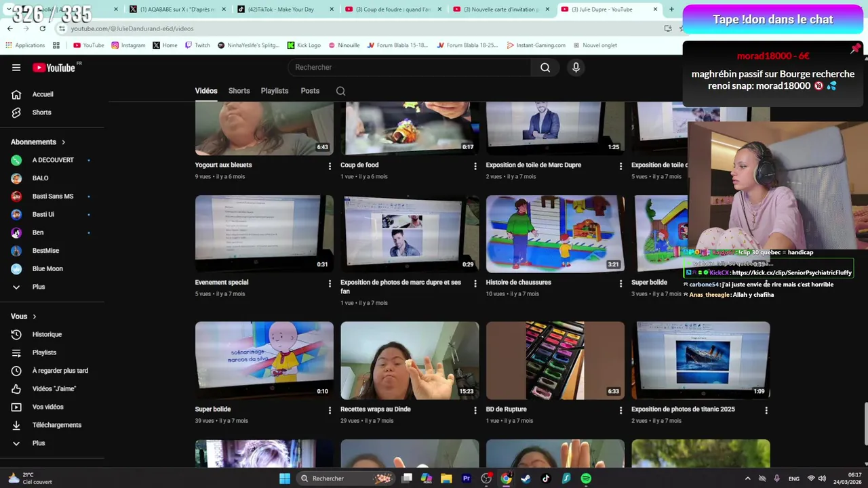Open new browser tab with plus button
The image size is (868, 488).
click(671, 9)
